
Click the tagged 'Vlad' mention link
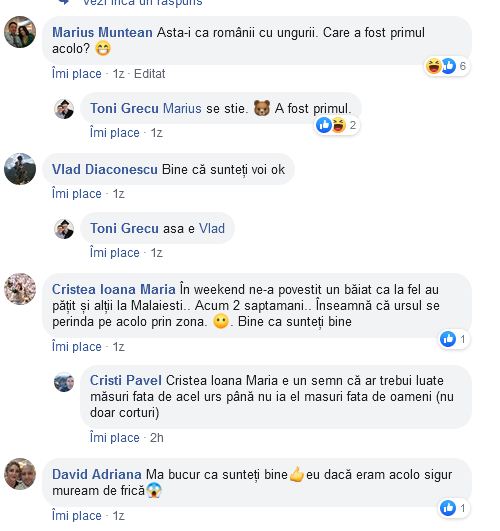coord(212,228)
